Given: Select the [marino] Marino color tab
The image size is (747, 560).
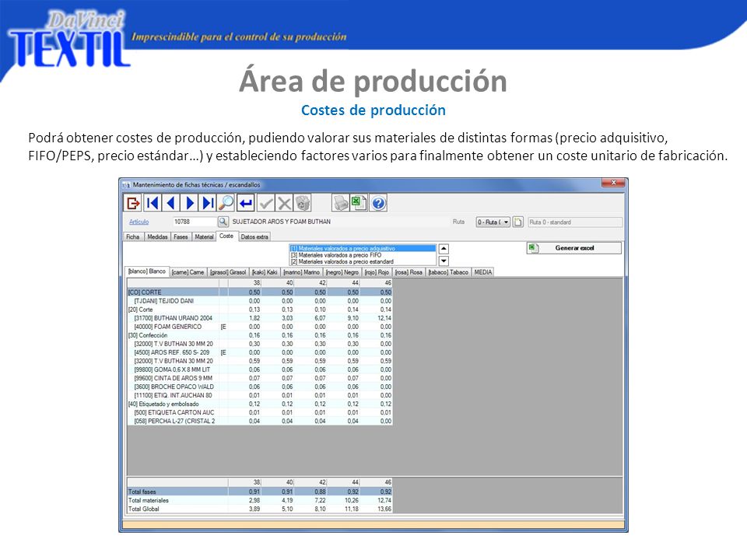Looking at the screenshot, I should [x=302, y=272].
